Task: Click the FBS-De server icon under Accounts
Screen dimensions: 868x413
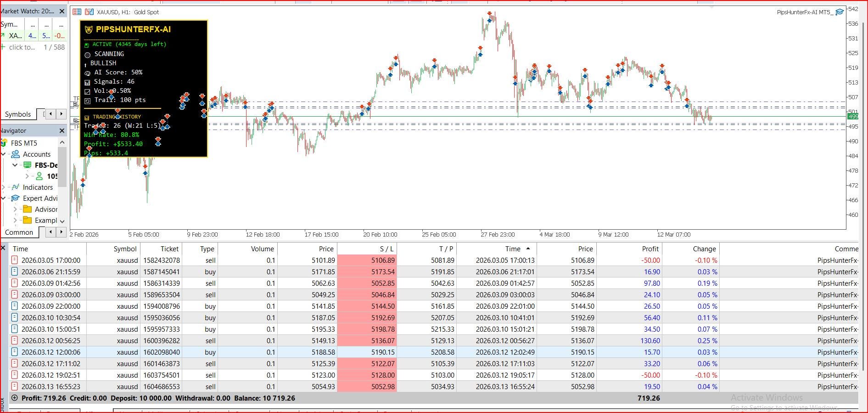Action: tap(28, 165)
